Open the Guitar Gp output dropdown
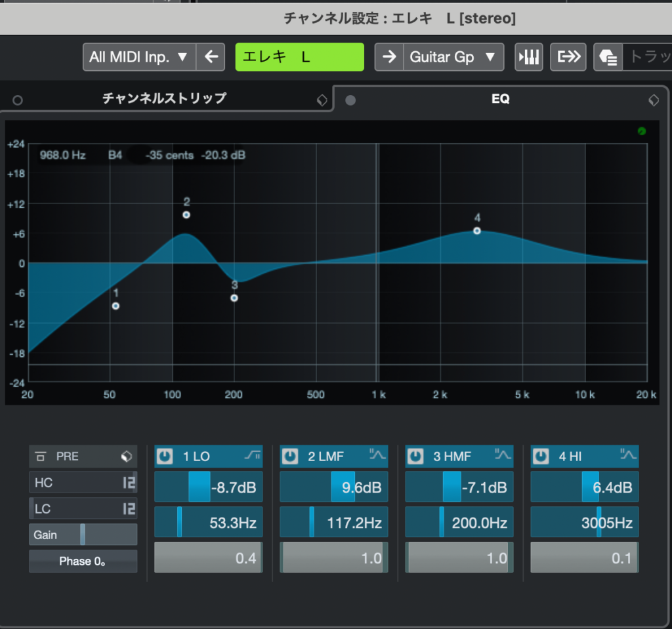The width and height of the screenshot is (672, 629). [x=452, y=57]
